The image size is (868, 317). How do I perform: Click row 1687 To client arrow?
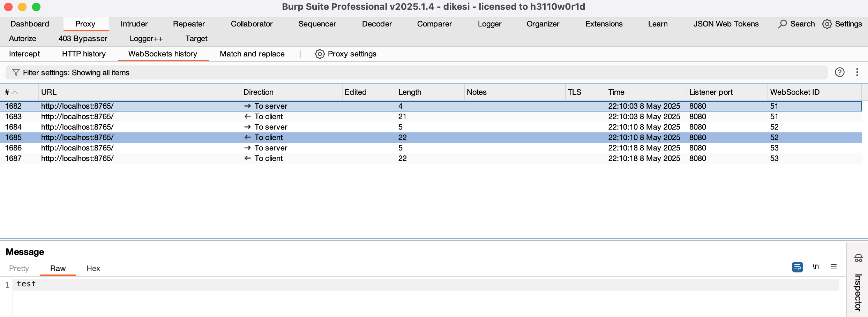(248, 158)
